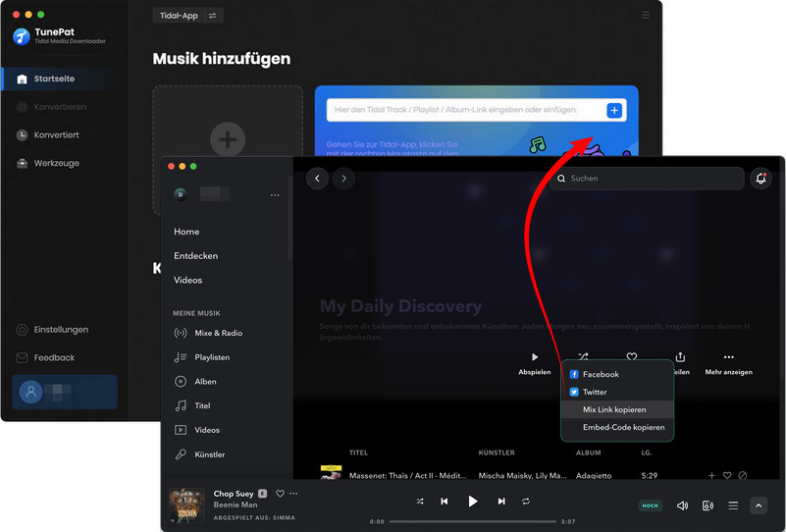786x532 pixels.
Task: Click Massenet track album thumbnail
Action: tap(331, 472)
